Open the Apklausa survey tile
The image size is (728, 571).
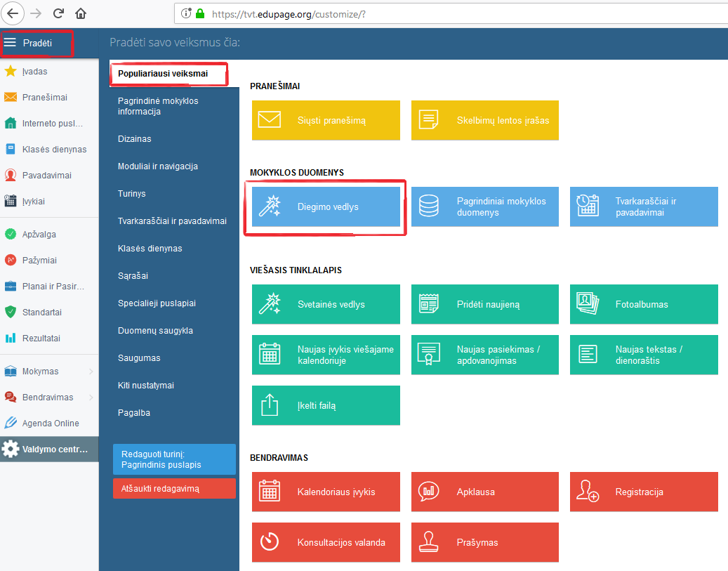tap(484, 492)
